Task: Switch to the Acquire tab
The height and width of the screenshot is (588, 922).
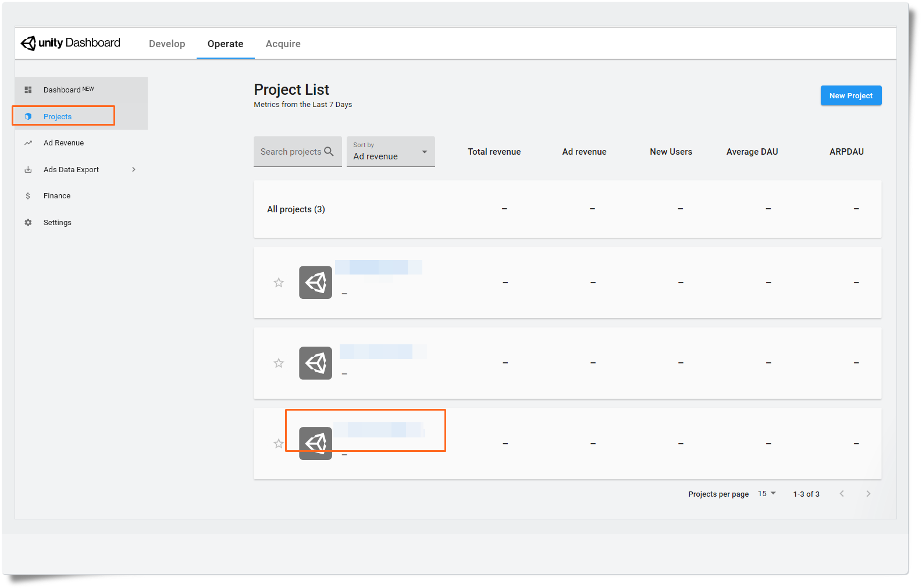Action: point(283,44)
